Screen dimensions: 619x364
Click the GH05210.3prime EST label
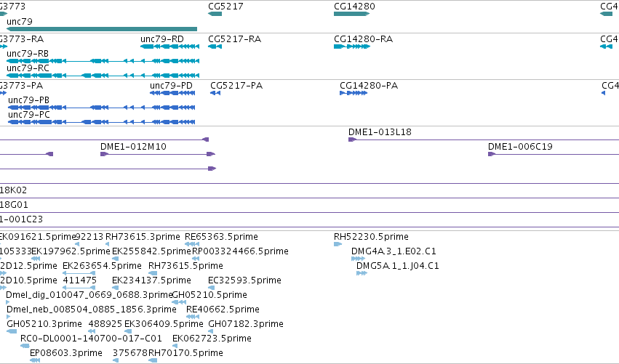pyautogui.click(x=44, y=324)
